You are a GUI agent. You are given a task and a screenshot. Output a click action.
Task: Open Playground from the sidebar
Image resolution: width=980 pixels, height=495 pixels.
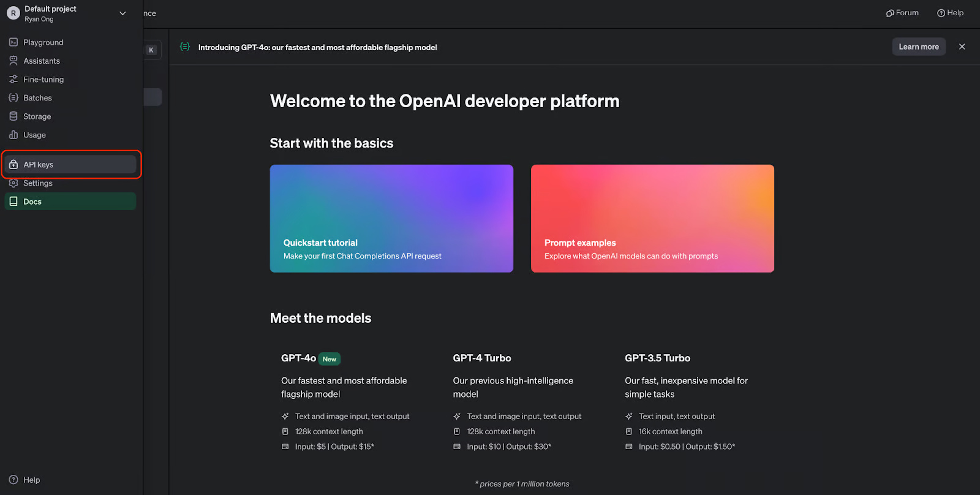coord(70,42)
